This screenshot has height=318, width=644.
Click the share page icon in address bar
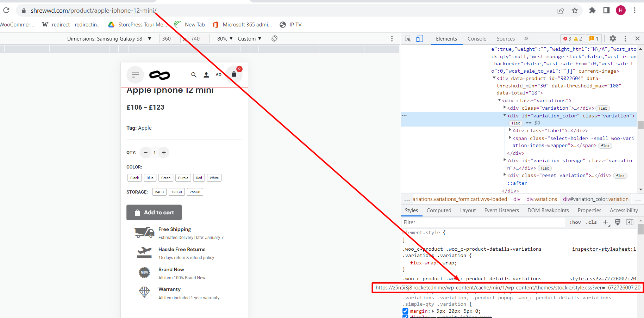tap(561, 11)
